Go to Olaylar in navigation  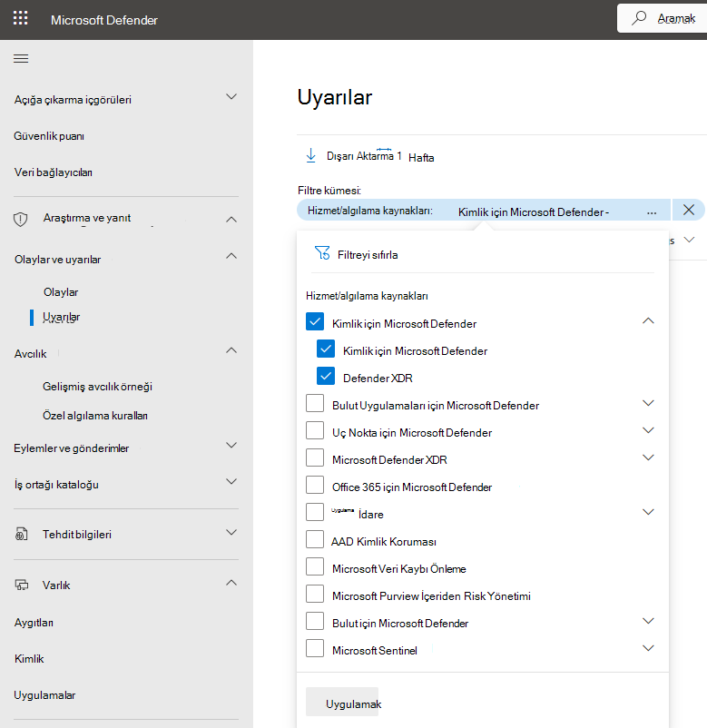(61, 292)
